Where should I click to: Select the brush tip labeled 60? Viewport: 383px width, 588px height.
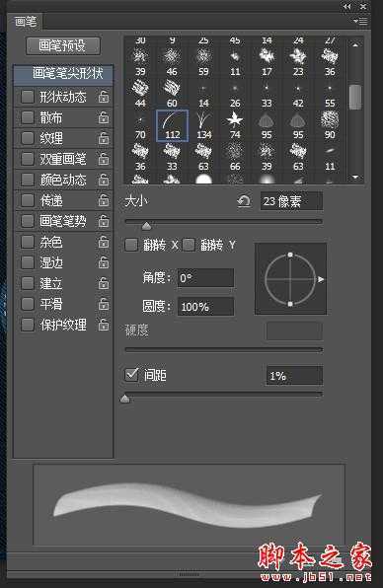click(x=172, y=94)
